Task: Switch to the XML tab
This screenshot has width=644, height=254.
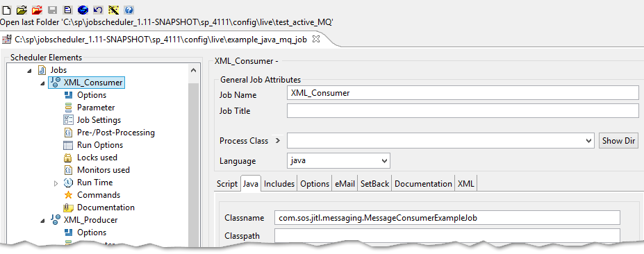Action: pos(466,184)
